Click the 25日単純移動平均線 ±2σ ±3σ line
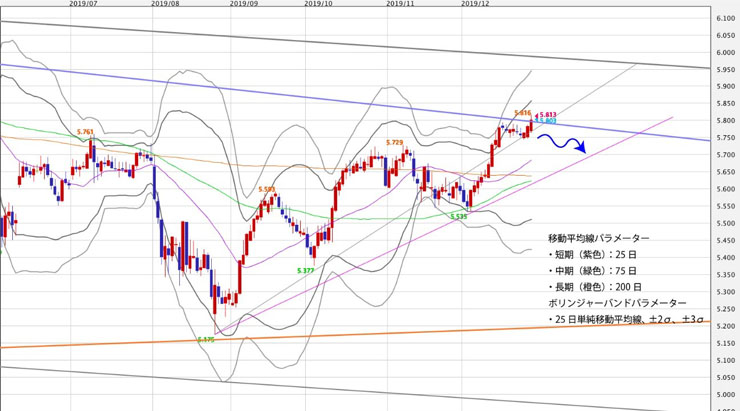The image size is (740, 411). [626, 320]
